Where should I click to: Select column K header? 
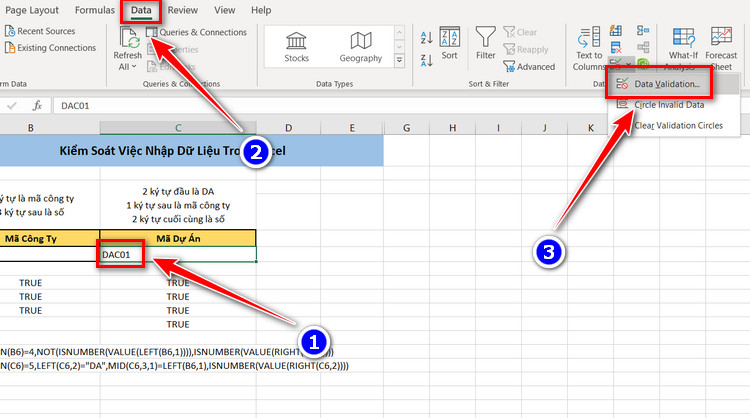pyautogui.click(x=590, y=128)
